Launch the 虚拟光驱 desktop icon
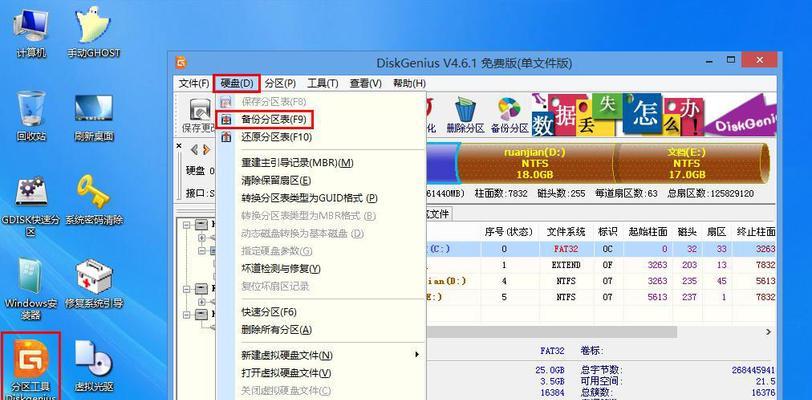The image size is (812, 400). [x=94, y=366]
